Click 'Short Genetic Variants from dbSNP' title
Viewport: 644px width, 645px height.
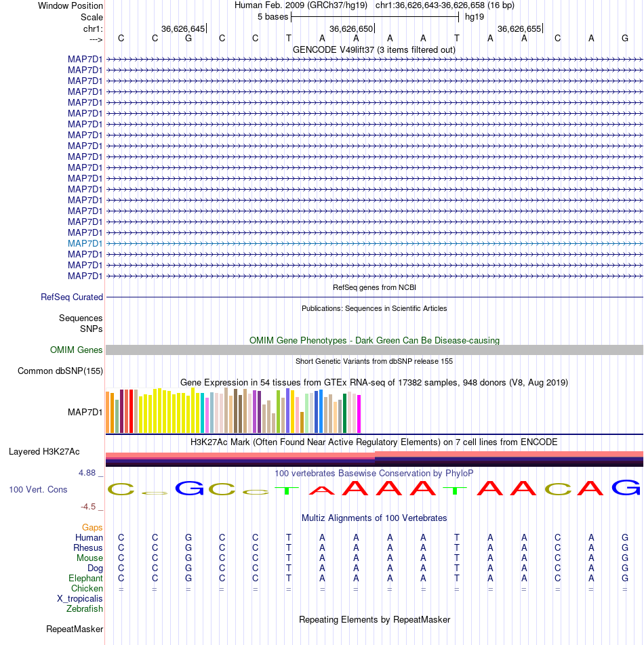tap(374, 361)
